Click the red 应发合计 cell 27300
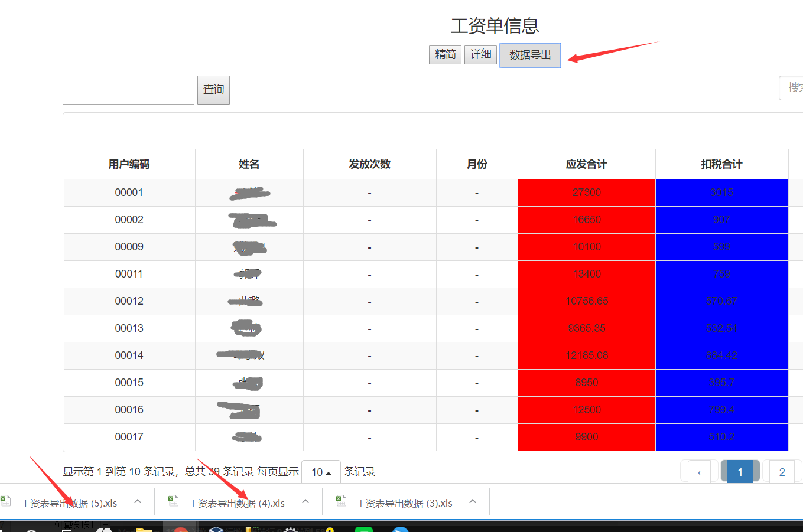 click(587, 192)
